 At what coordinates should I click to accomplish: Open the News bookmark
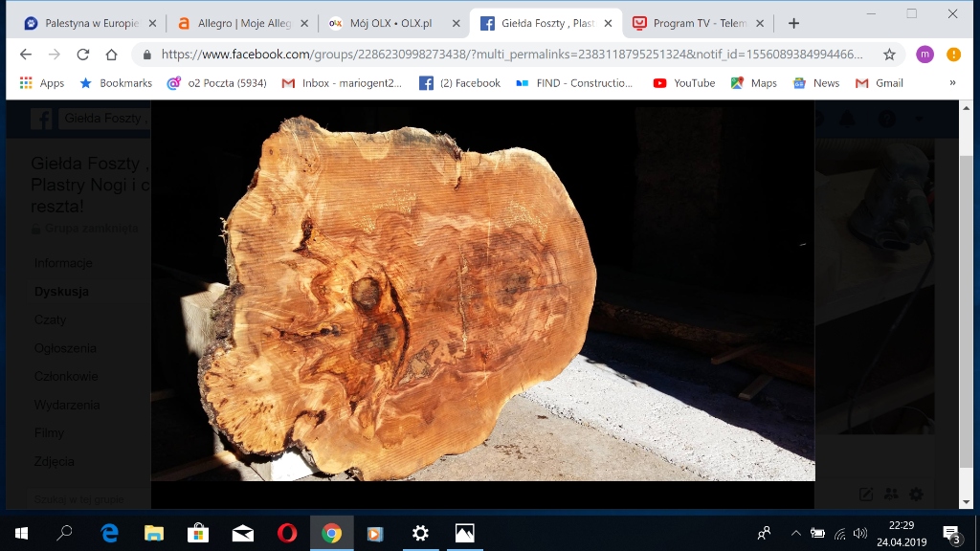click(x=816, y=83)
